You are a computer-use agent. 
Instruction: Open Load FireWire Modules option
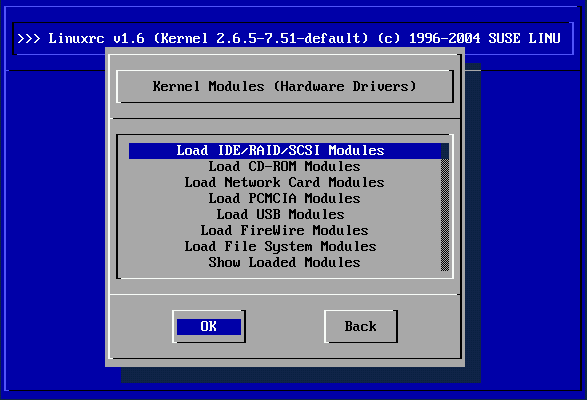(284, 230)
